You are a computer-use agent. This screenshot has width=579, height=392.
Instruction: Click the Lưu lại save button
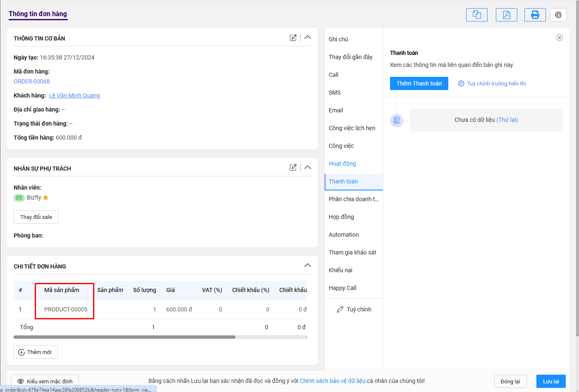click(551, 381)
